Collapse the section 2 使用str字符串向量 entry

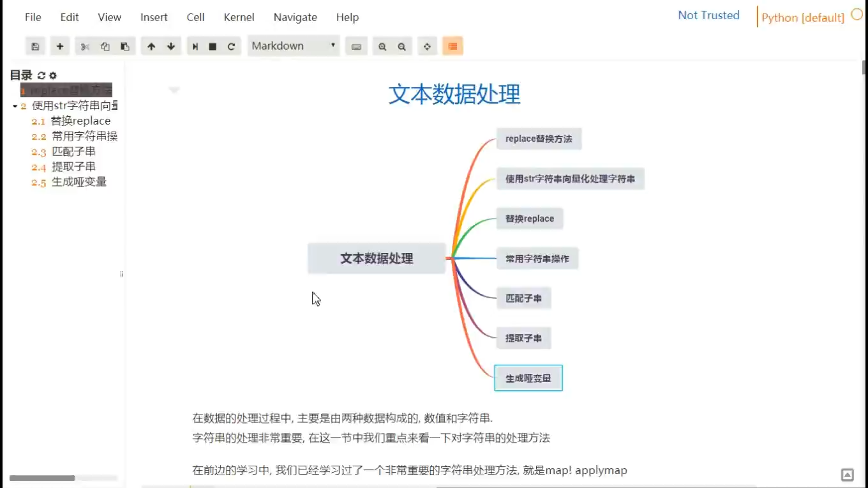(15, 106)
